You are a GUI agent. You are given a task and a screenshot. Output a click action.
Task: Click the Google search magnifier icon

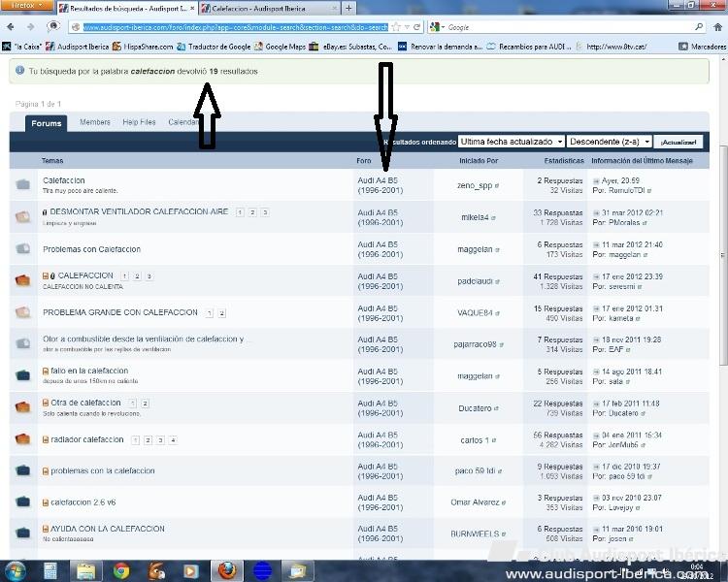(x=699, y=27)
